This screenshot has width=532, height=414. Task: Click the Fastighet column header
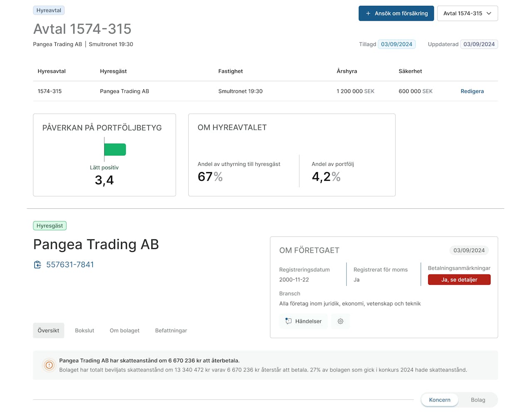tap(231, 71)
